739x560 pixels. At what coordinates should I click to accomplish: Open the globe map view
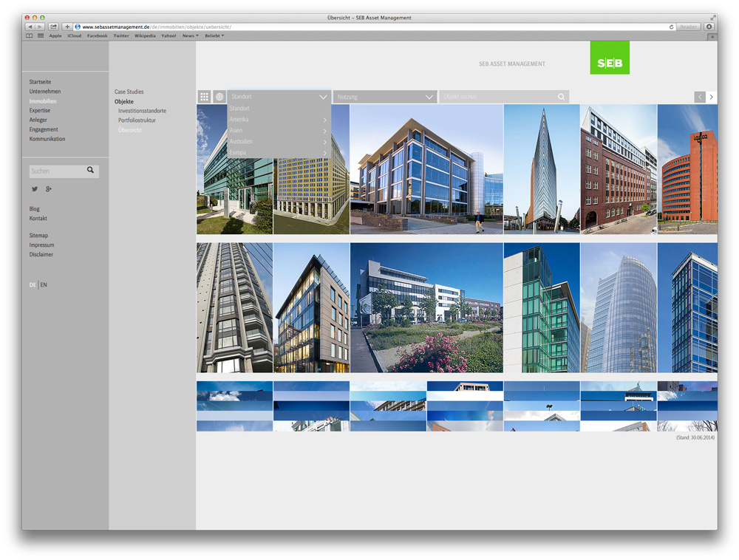click(219, 97)
